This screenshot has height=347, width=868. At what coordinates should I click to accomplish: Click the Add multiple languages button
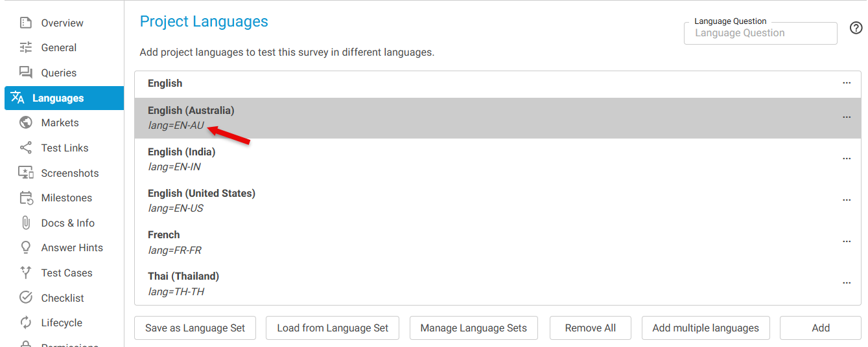(705, 328)
